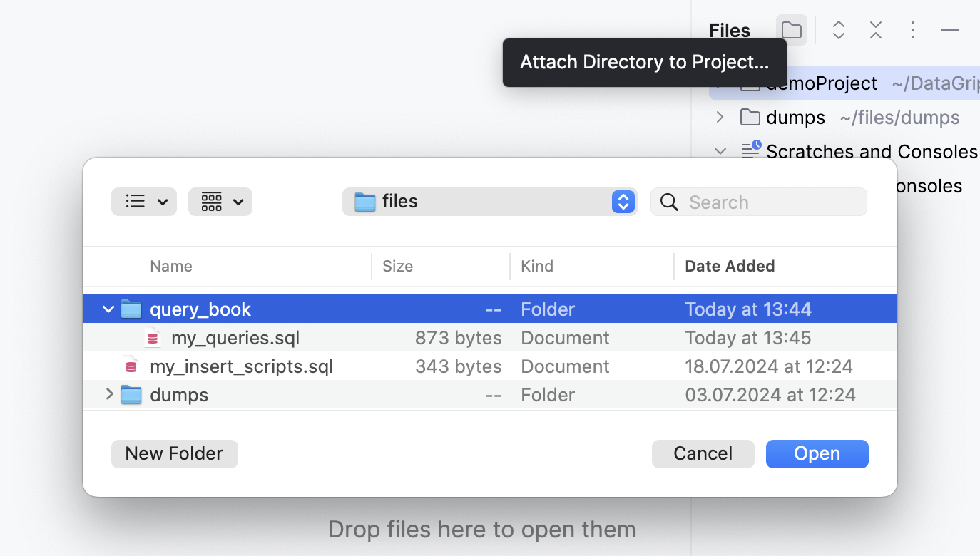
Task: Click the demoProject folder icon
Action: click(x=750, y=83)
